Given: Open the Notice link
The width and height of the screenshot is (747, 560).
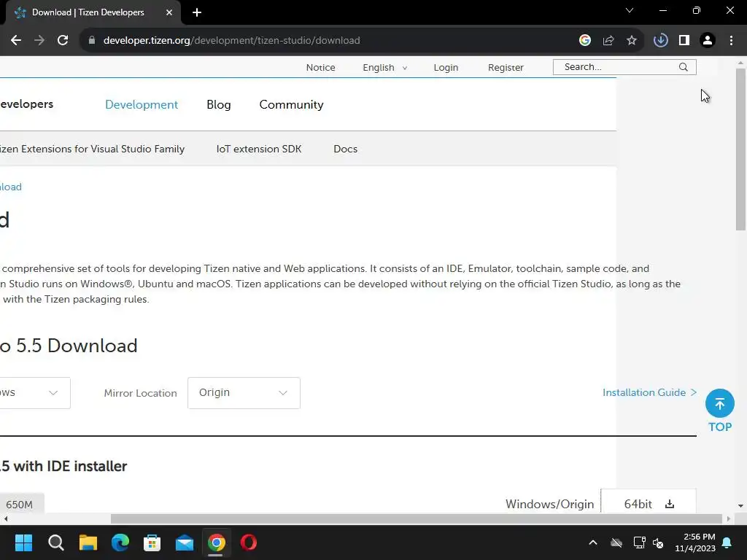Looking at the screenshot, I should pyautogui.click(x=321, y=68).
